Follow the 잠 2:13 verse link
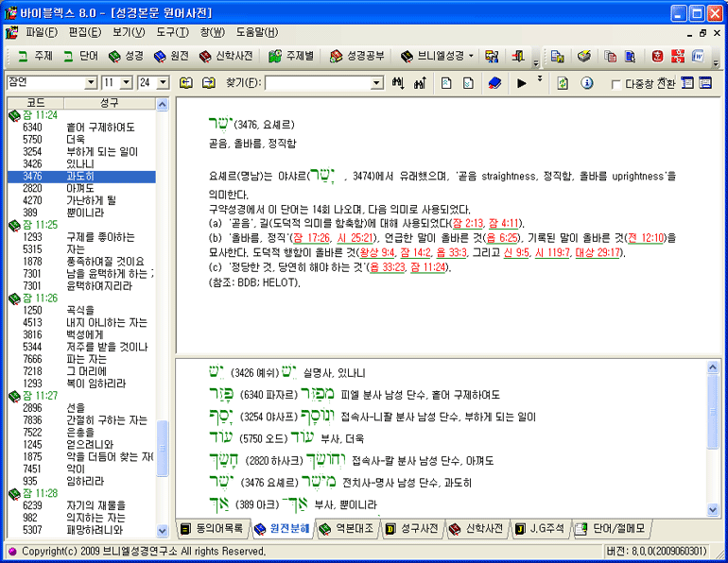 coord(468,223)
